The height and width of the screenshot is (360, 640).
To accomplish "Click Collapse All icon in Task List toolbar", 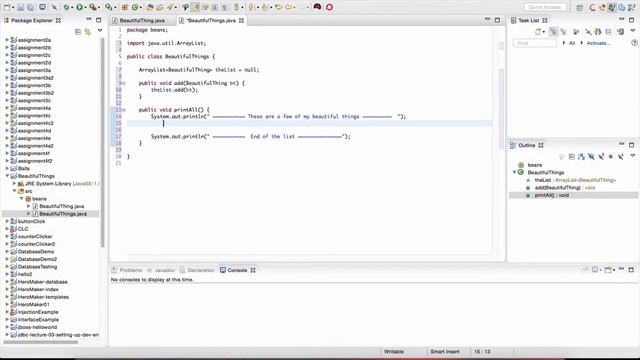I will 608,31.
